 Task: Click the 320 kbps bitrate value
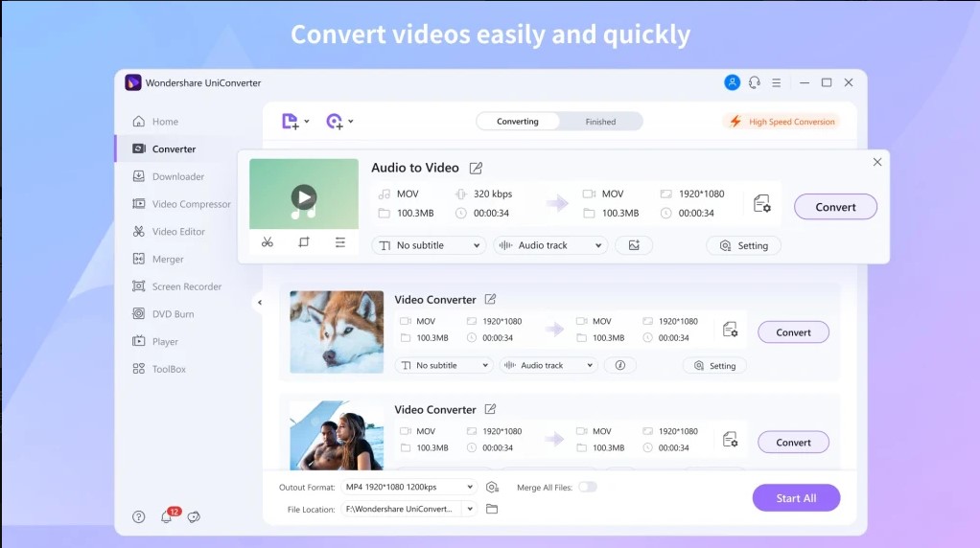click(x=493, y=194)
